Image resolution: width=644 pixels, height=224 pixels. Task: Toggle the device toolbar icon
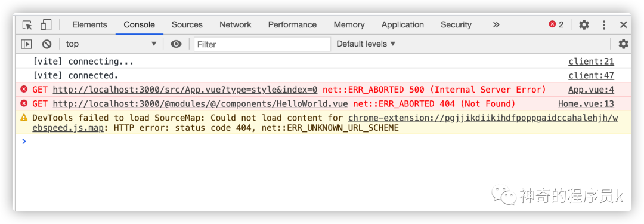(45, 25)
